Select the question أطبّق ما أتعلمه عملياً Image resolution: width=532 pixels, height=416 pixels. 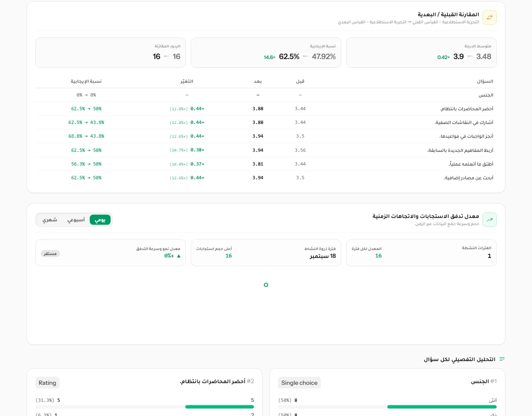(471, 164)
